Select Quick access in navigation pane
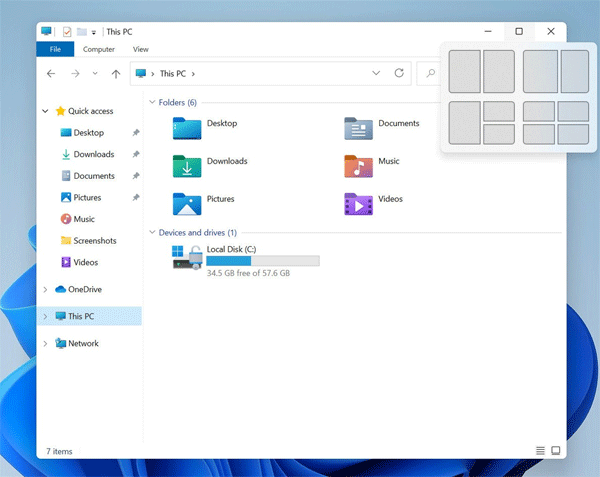The height and width of the screenshot is (477, 600). pyautogui.click(x=90, y=111)
